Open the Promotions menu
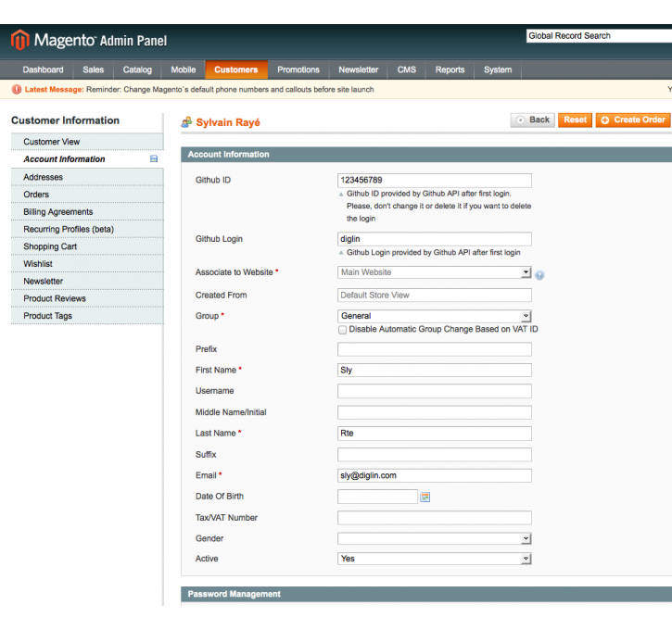The width and height of the screenshot is (672, 630). coord(298,69)
